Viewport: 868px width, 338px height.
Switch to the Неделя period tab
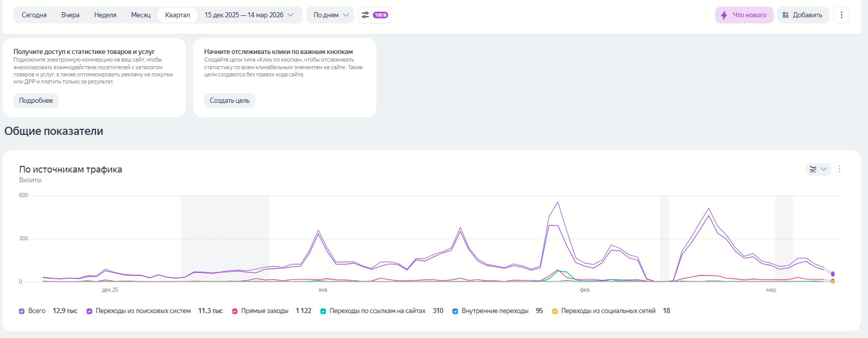tap(105, 15)
